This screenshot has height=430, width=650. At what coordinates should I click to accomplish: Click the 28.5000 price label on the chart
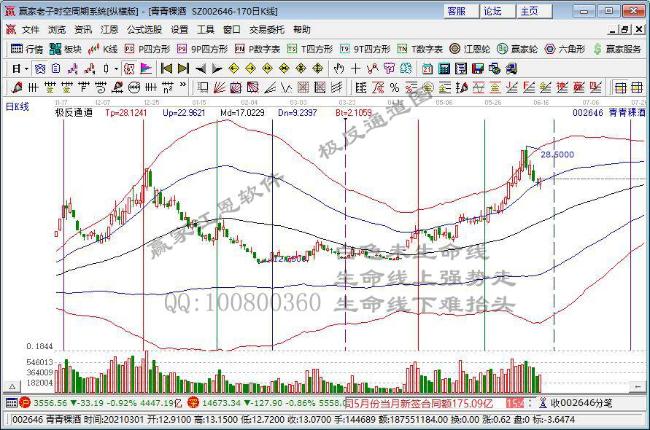pos(557,155)
